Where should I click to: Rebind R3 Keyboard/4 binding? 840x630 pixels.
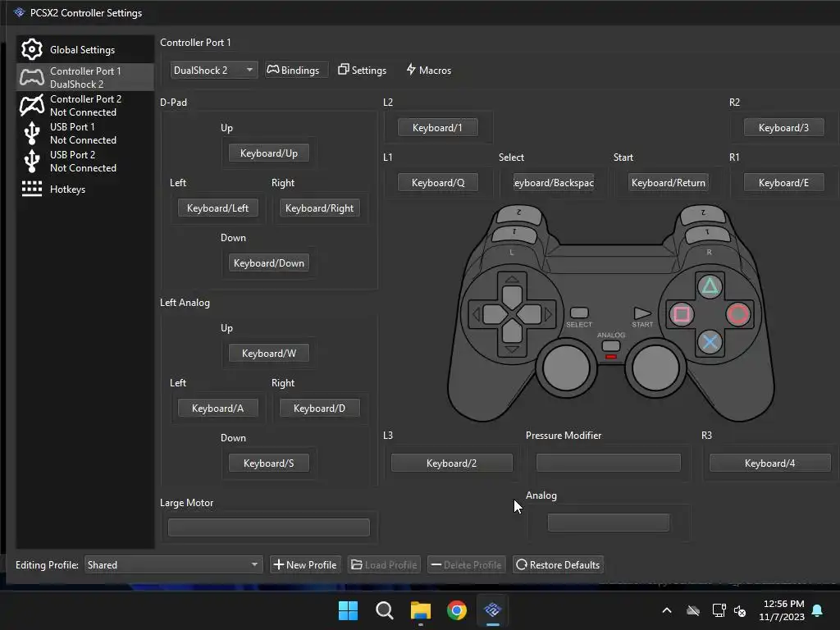[x=769, y=463]
